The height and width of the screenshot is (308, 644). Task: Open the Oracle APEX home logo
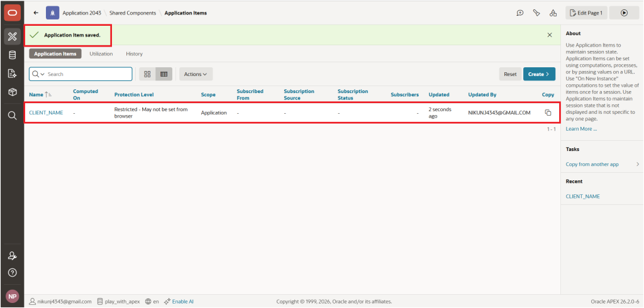12,13
